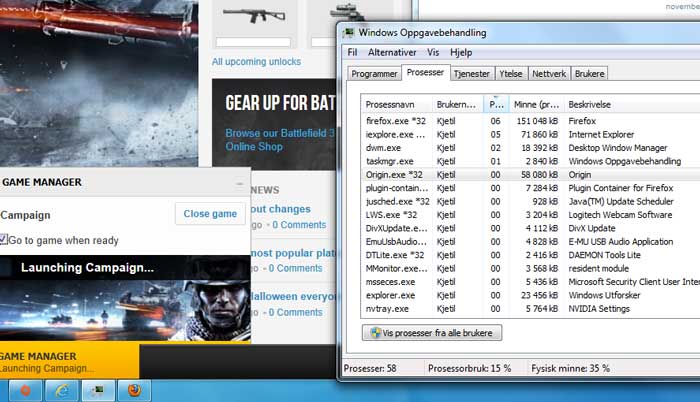The width and height of the screenshot is (700, 402).
Task: Select the jusched.exe *32 process
Action: 531,201
